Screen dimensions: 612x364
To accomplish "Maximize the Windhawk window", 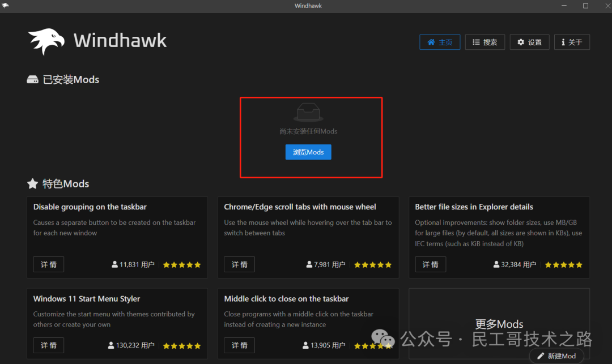I will click(x=585, y=6).
